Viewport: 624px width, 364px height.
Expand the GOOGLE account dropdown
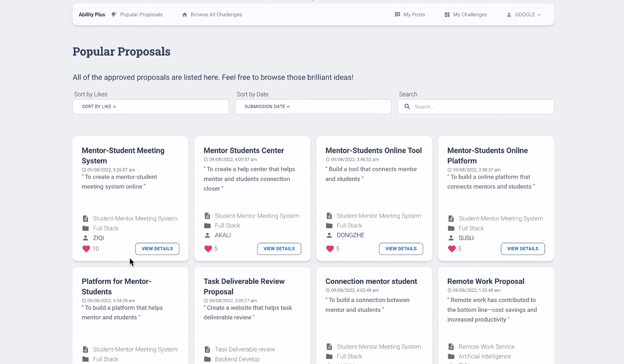pos(524,14)
